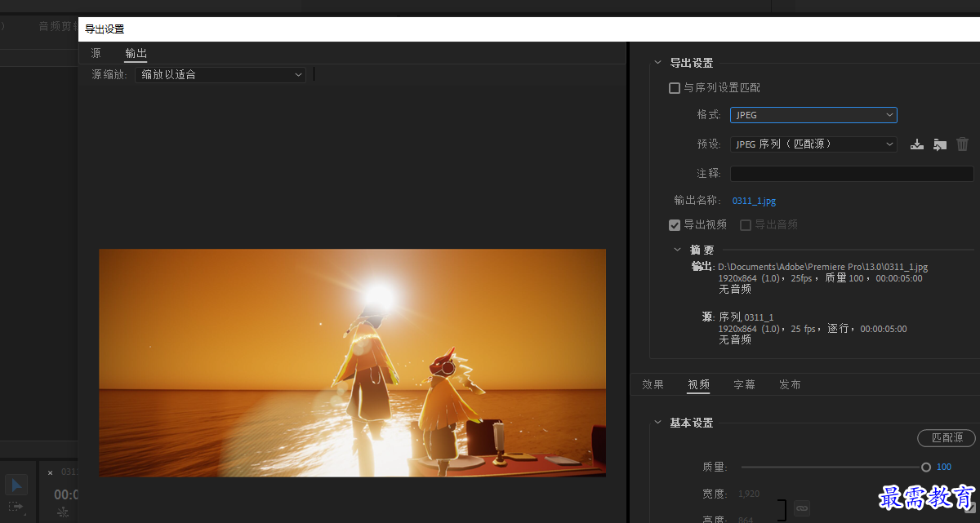980x523 pixels.
Task: Enable 与序列设置匹配 checkbox
Action: tap(675, 88)
